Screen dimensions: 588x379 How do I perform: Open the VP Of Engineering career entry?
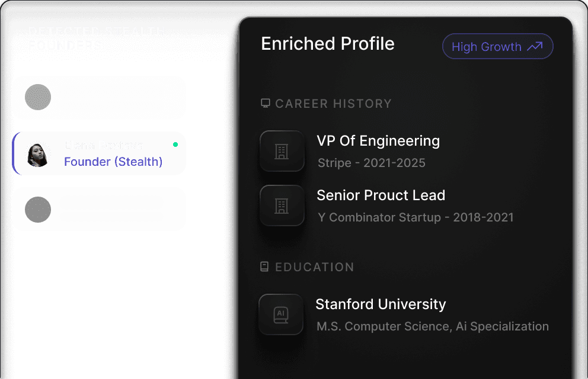pyautogui.click(x=378, y=141)
